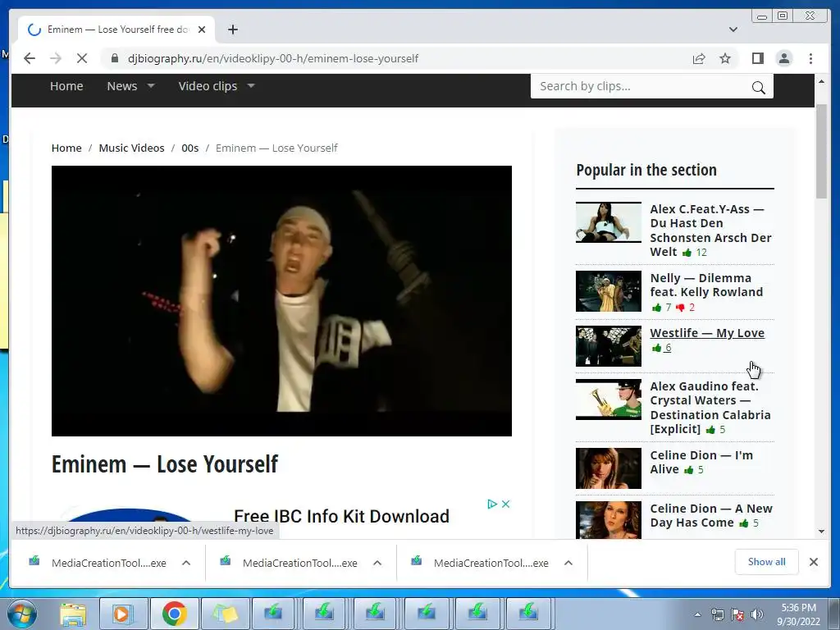Bookmark this page with the star icon
The image size is (840, 630).
click(725, 58)
